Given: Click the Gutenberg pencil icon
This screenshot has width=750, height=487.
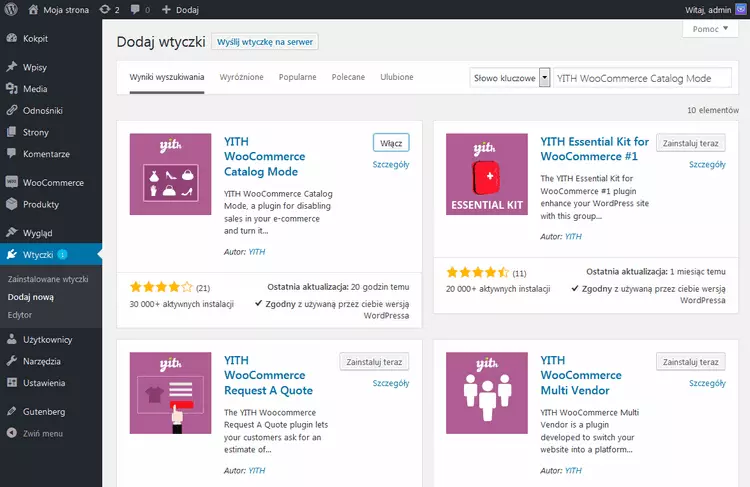Looking at the screenshot, I should 12,411.
